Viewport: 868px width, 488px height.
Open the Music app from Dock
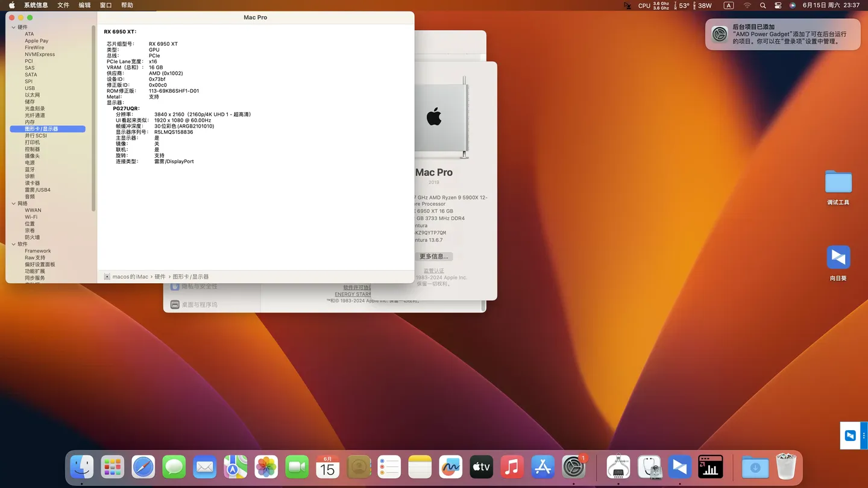pyautogui.click(x=512, y=467)
